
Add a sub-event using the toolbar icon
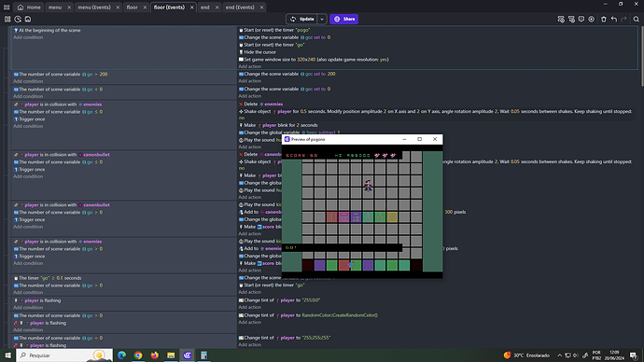[571, 19]
